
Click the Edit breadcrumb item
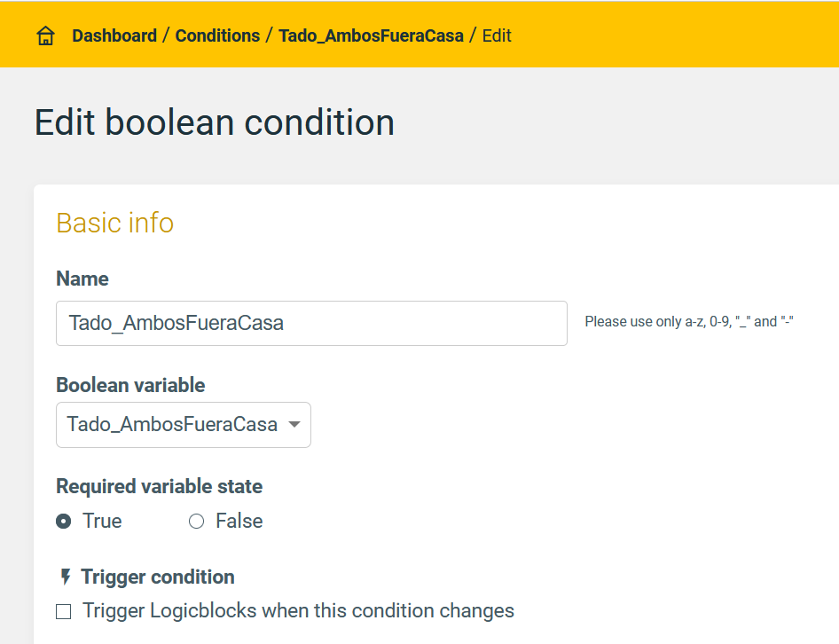click(497, 35)
